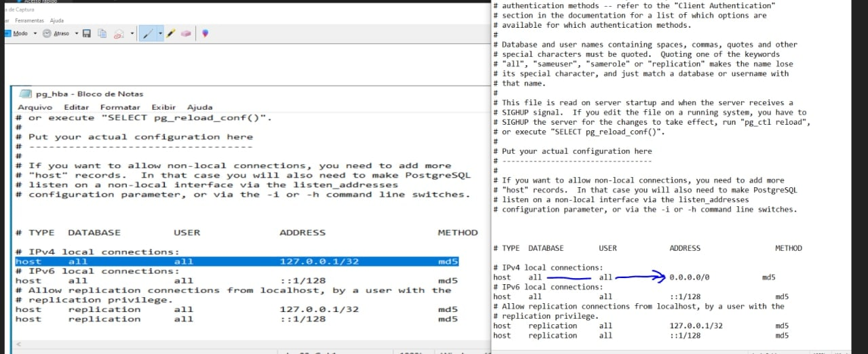Click highlighted md5 method in Notepad
868x354 pixels.
pyautogui.click(x=448, y=262)
